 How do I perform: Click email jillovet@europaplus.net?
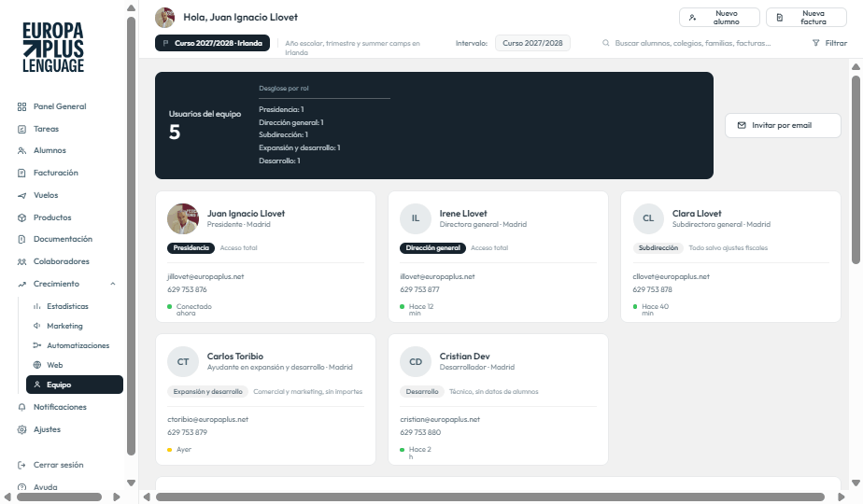205,277
